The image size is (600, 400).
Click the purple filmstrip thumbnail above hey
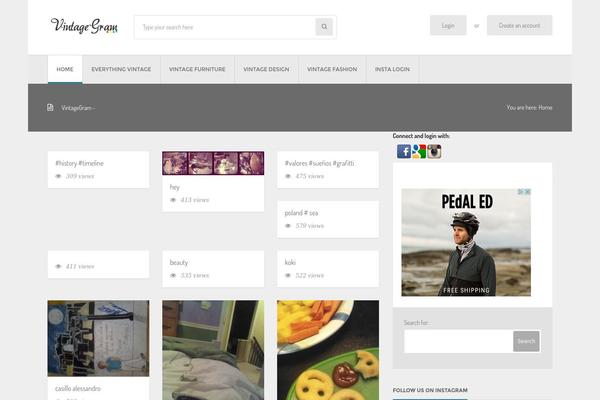point(213,163)
